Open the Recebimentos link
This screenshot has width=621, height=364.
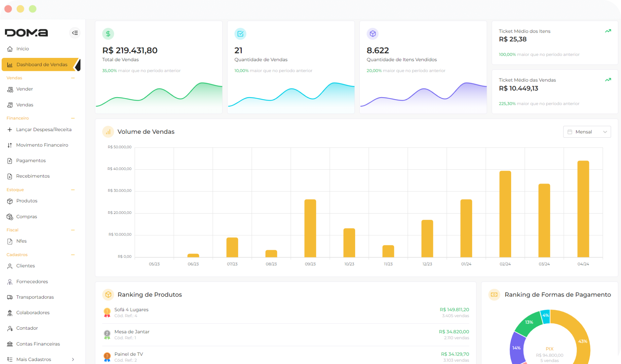point(33,176)
